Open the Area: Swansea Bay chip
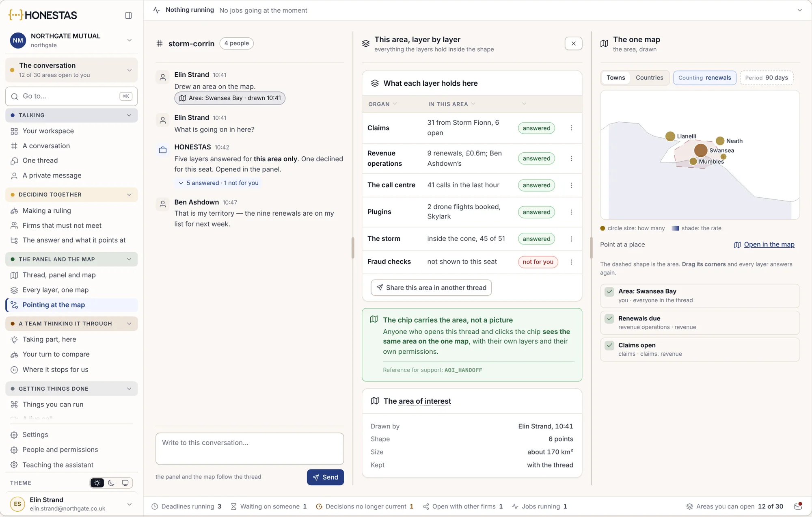Screen dimensions: 812x517 pyautogui.click(x=230, y=98)
